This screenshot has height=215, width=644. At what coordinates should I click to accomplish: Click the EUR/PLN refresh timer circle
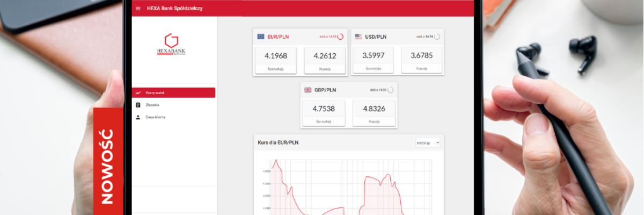pyautogui.click(x=340, y=37)
